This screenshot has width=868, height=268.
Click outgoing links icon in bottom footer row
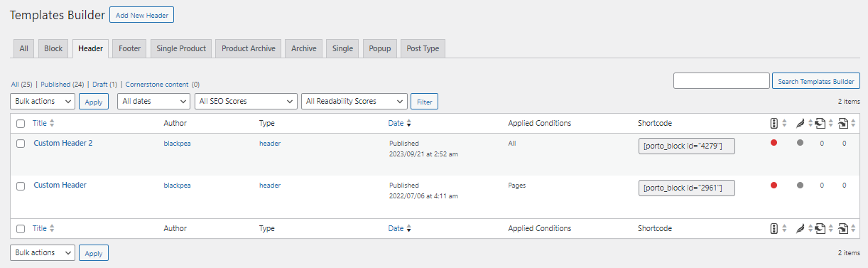coord(820,228)
